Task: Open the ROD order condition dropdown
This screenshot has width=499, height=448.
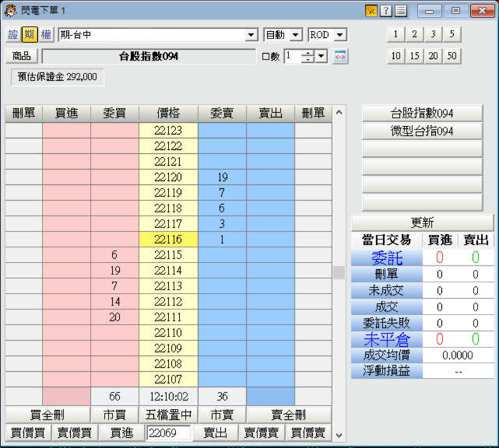Action: point(340,35)
